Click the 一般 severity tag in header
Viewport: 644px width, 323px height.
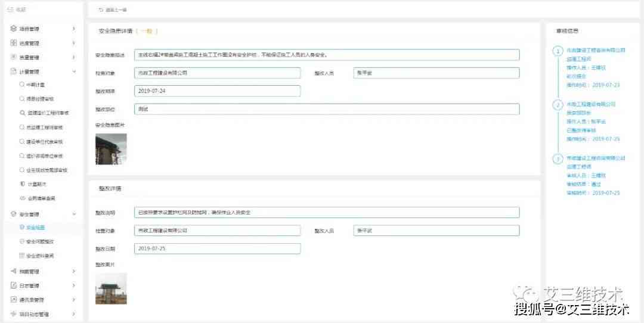(147, 31)
